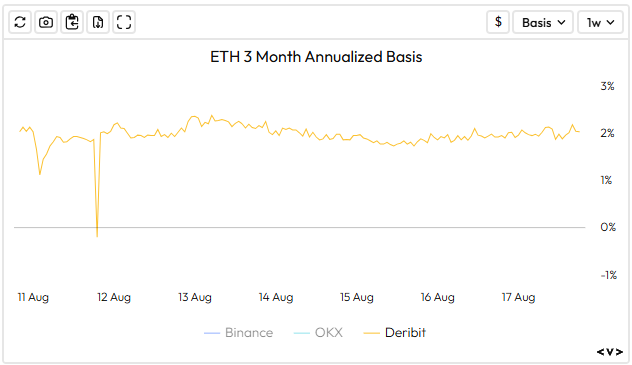Screen dimensions: 632x365
Task: Open the Basis dropdown menu
Action: tap(543, 22)
